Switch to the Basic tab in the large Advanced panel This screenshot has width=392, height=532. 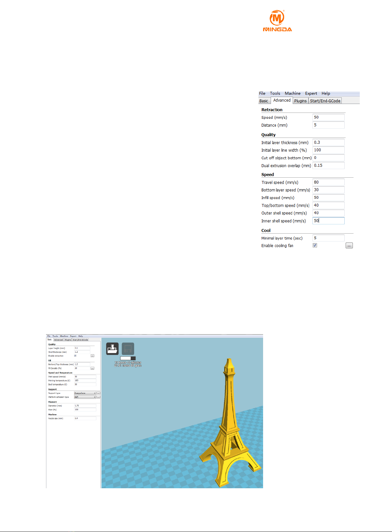(x=264, y=101)
